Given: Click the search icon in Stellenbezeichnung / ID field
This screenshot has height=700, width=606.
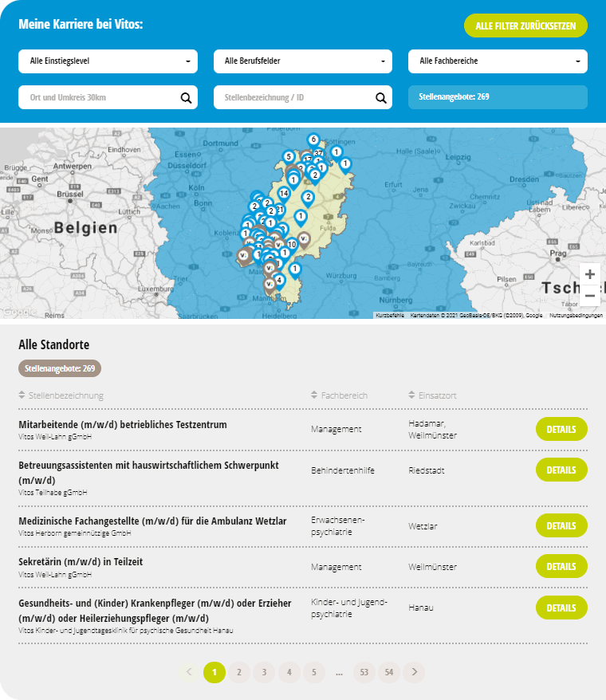Looking at the screenshot, I should (381, 98).
